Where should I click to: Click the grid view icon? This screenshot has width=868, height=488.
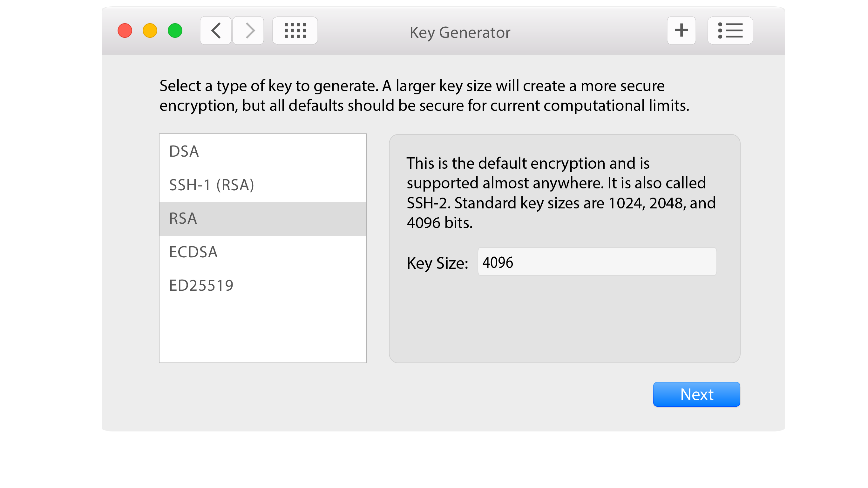coord(295,30)
